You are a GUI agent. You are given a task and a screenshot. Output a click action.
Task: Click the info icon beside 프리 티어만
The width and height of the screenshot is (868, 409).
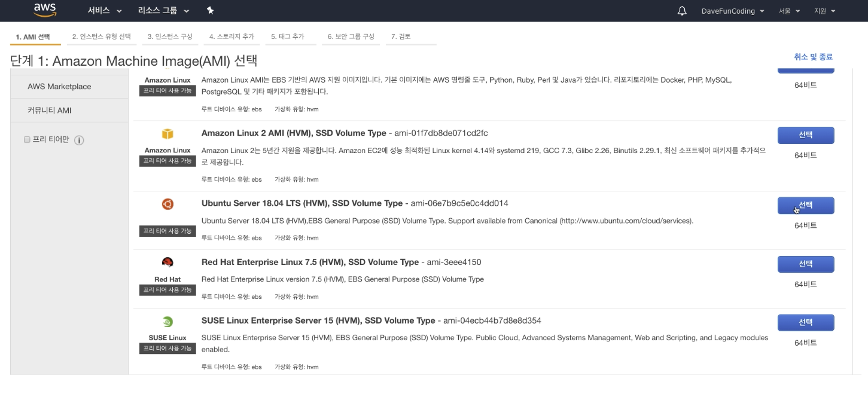tap(79, 140)
